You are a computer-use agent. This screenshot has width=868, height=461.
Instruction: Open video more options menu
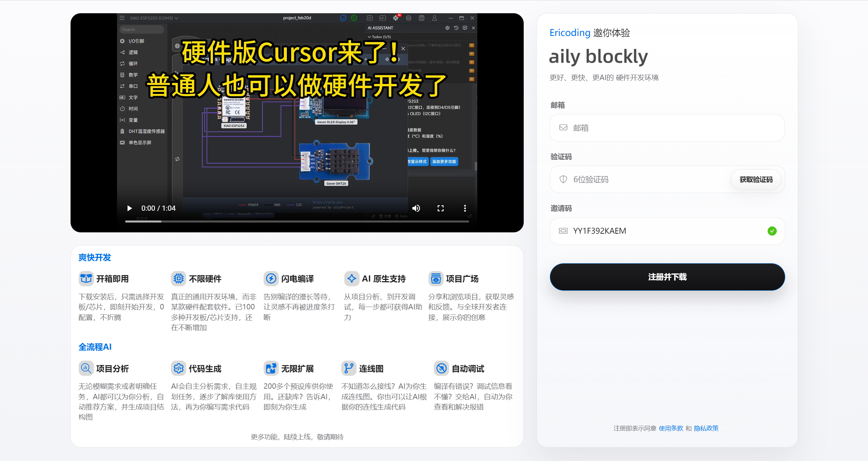[x=465, y=208]
